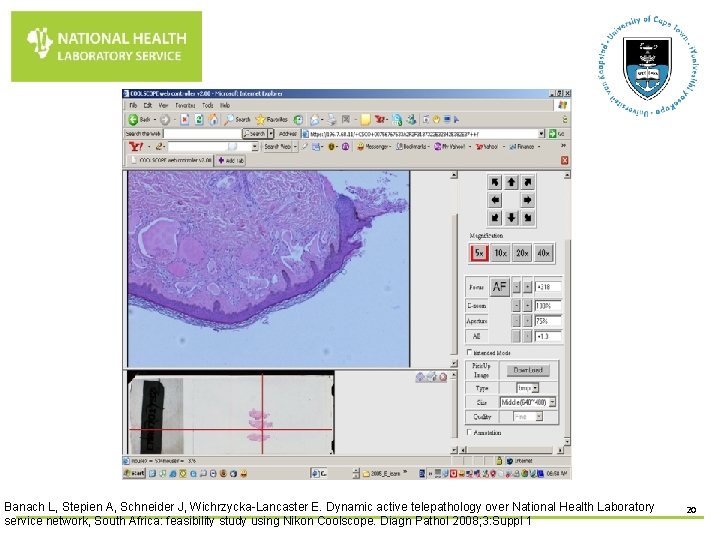Image resolution: width=720 pixels, height=540 pixels.
Task: Increase Aperture with plus button
Action: (528, 321)
